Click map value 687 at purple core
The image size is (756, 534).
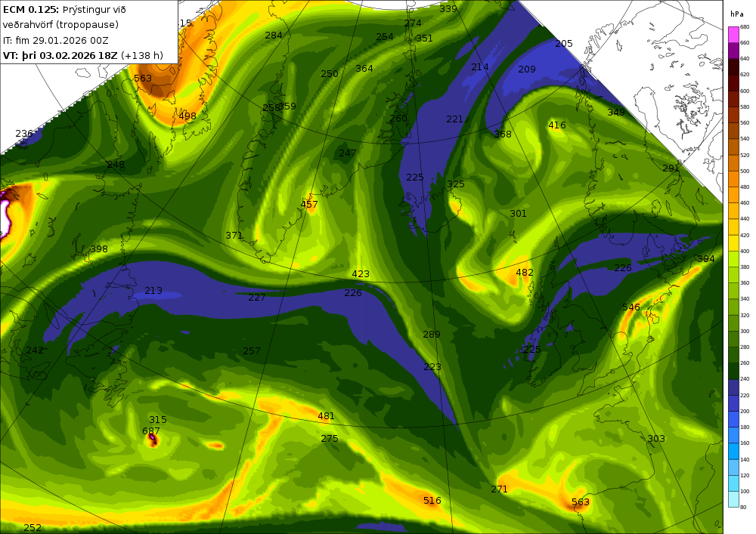(151, 431)
